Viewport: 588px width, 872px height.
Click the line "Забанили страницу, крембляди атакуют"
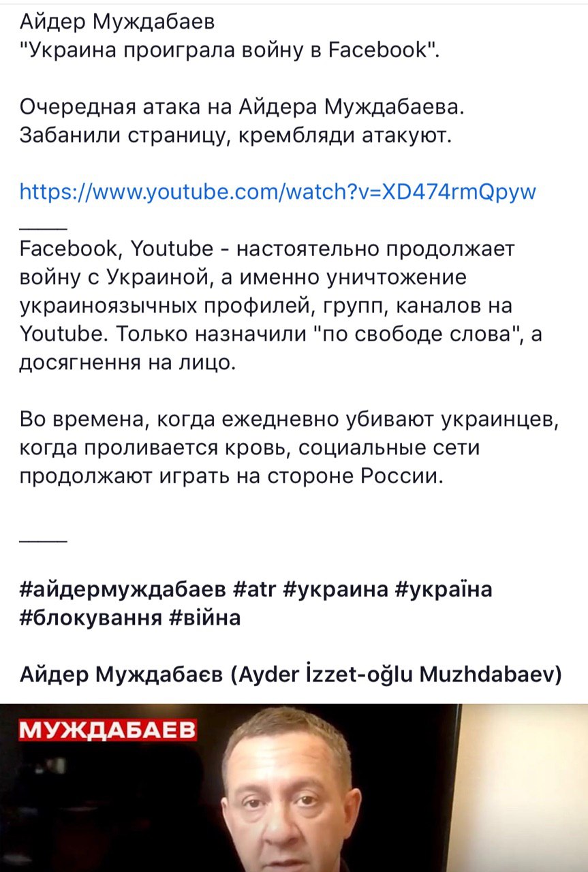click(236, 135)
